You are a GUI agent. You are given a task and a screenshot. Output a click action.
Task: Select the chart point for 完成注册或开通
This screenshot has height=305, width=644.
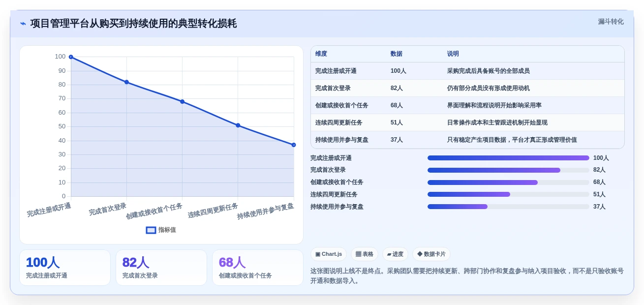point(71,57)
